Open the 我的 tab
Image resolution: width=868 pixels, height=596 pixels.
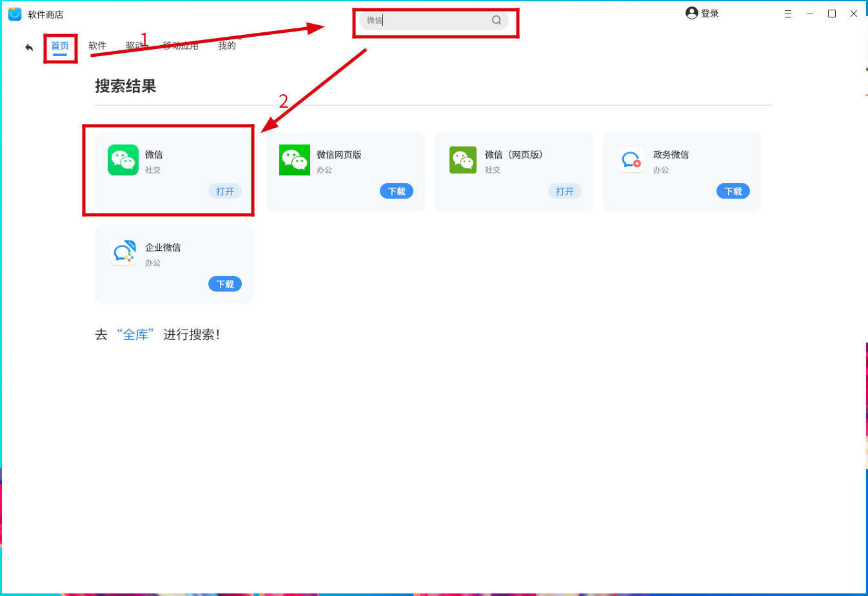coord(227,46)
